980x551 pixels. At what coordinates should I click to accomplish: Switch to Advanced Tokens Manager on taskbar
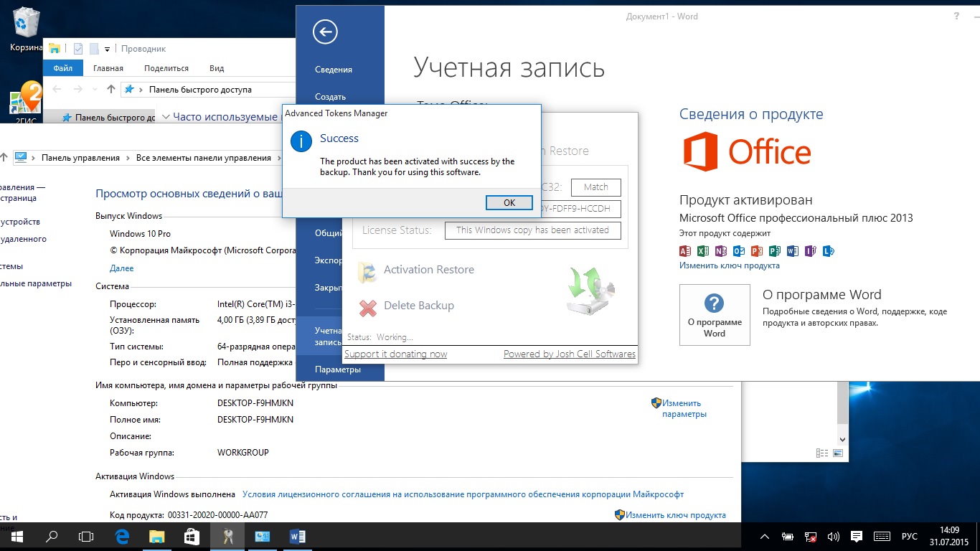[227, 536]
